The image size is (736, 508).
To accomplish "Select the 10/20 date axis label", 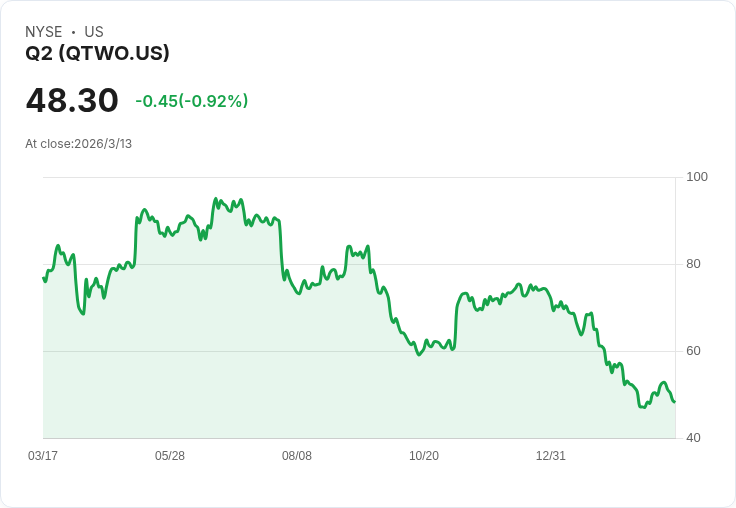I will coord(424,456).
